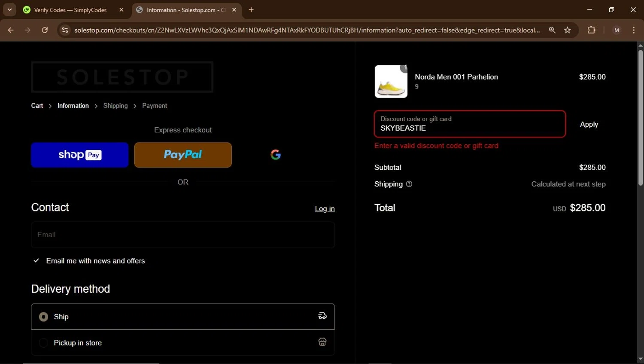Screen dimensions: 644x364
Task: Select the Pickup in store radio option
Action: coord(43,343)
